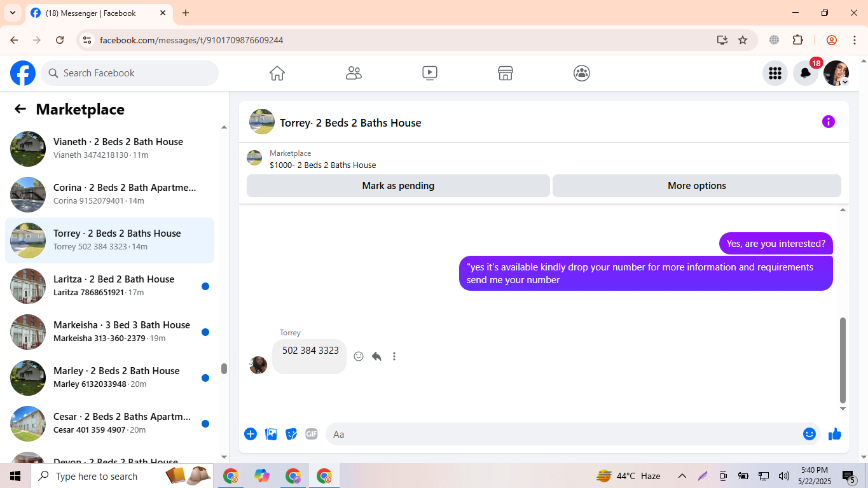Click the chat messages scrollbar thumb
Image resolution: width=868 pixels, height=488 pixels.
(x=843, y=360)
